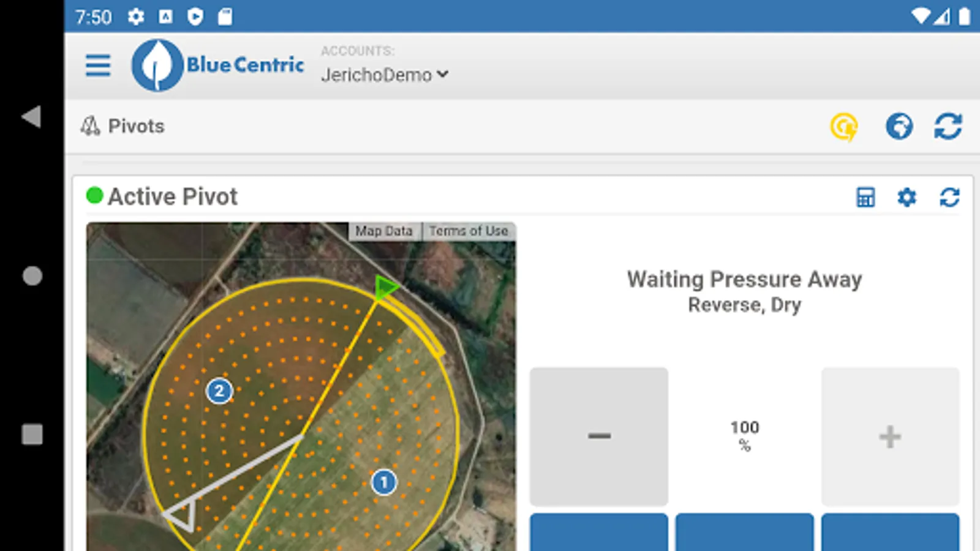This screenshot has width=980, height=551.
Task: Click the Waiting Pressure Away status
Action: point(745,279)
